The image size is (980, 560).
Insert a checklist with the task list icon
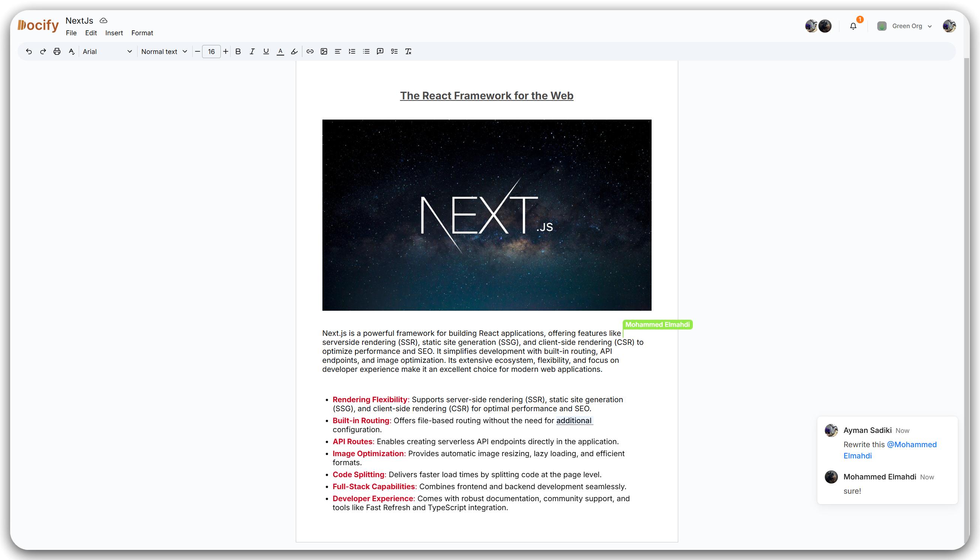tap(394, 51)
